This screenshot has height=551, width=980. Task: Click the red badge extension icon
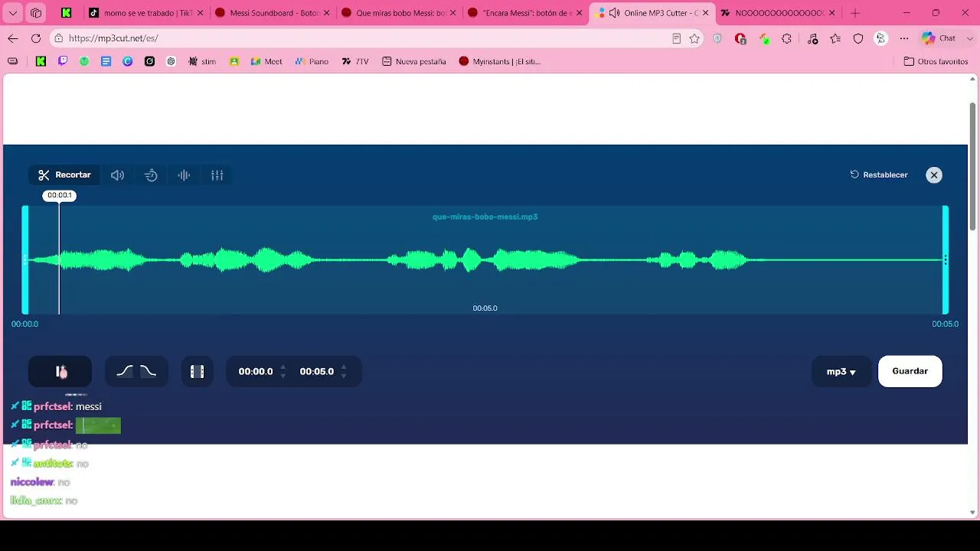[x=740, y=38]
